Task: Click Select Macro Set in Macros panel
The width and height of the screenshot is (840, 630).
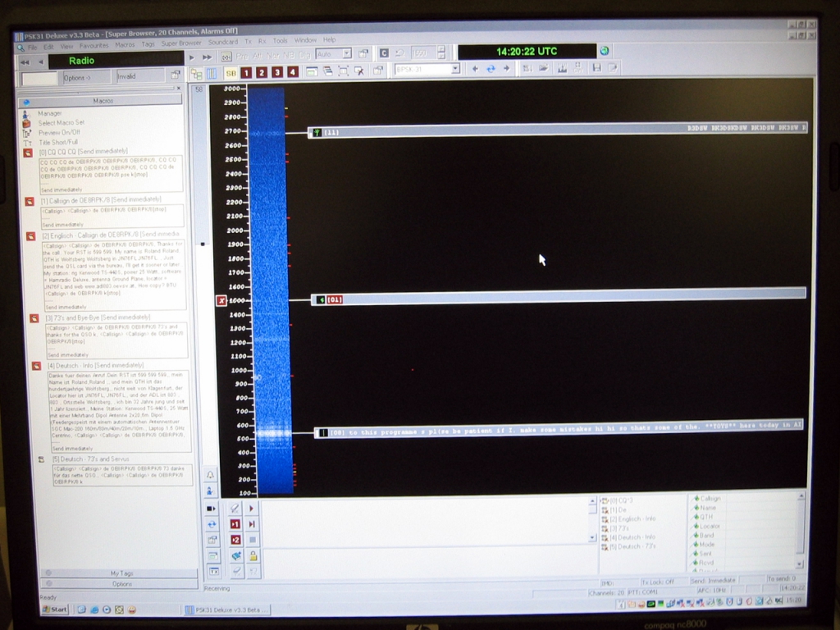Action: pos(61,123)
